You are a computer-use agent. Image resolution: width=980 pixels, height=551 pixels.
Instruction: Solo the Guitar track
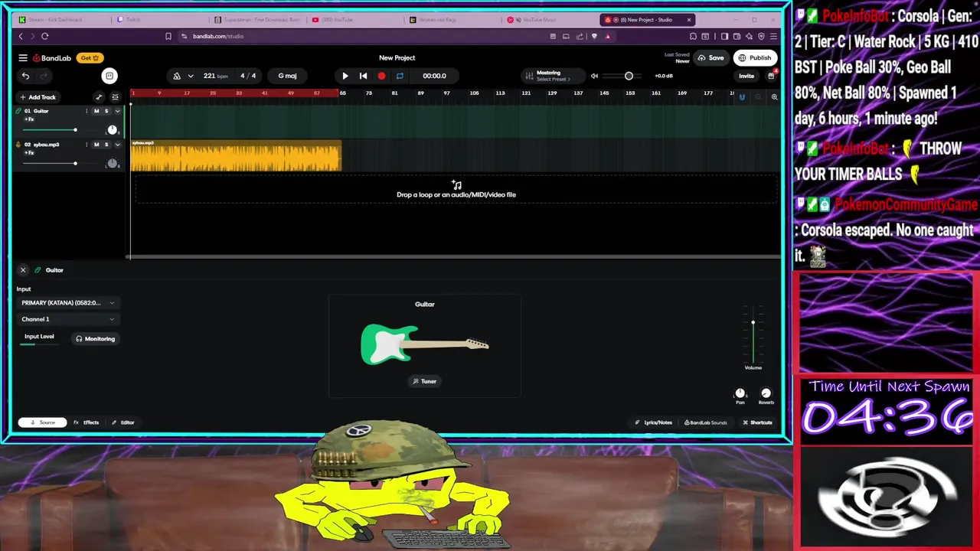pos(106,111)
